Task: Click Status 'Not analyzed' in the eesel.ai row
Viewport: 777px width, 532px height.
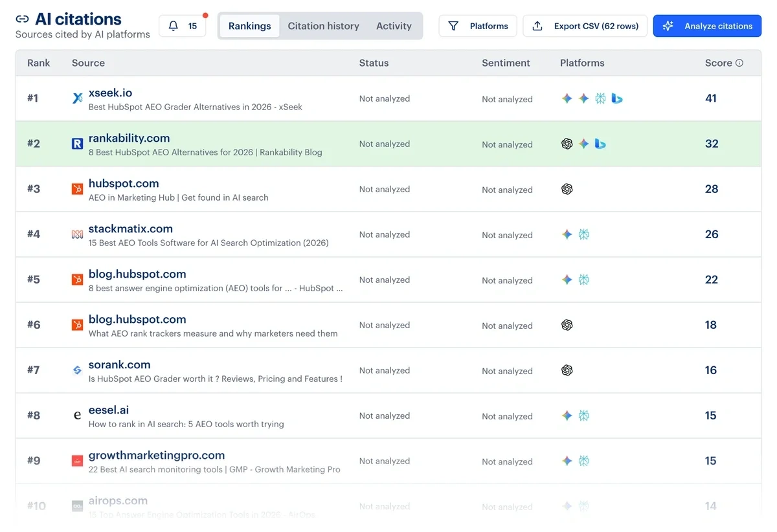Action: click(x=385, y=416)
